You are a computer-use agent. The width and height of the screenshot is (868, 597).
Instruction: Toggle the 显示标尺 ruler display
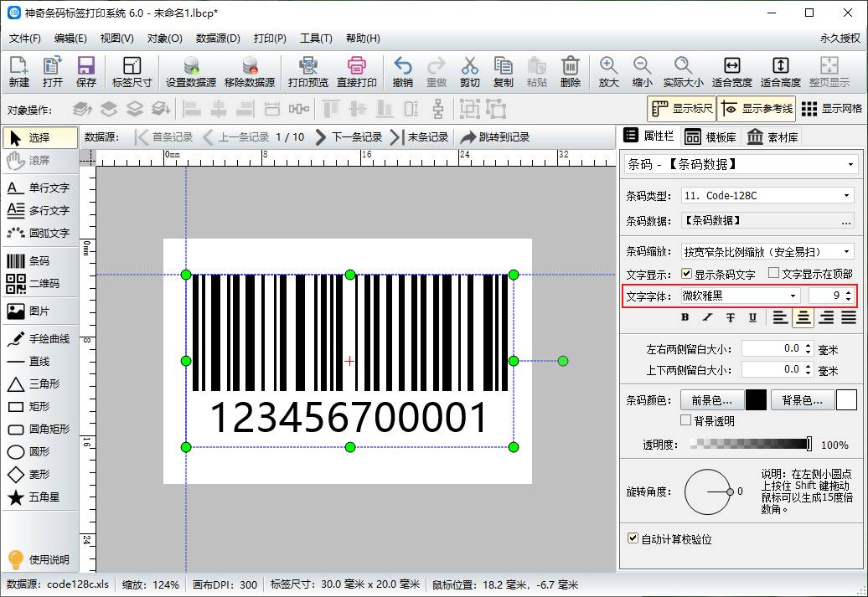click(681, 109)
